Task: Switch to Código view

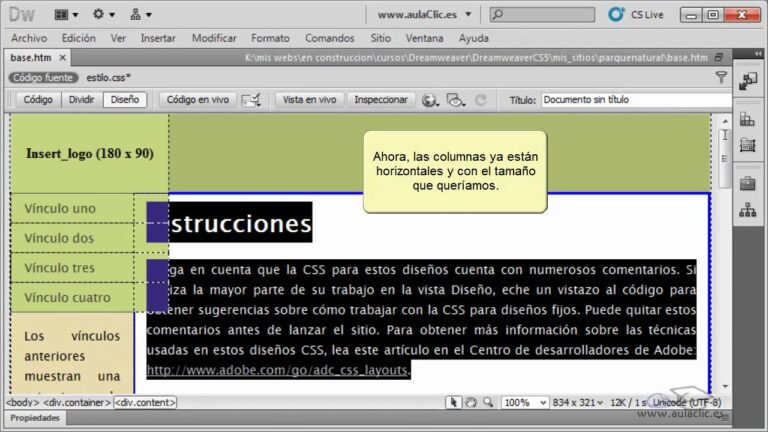Action: coord(38,100)
